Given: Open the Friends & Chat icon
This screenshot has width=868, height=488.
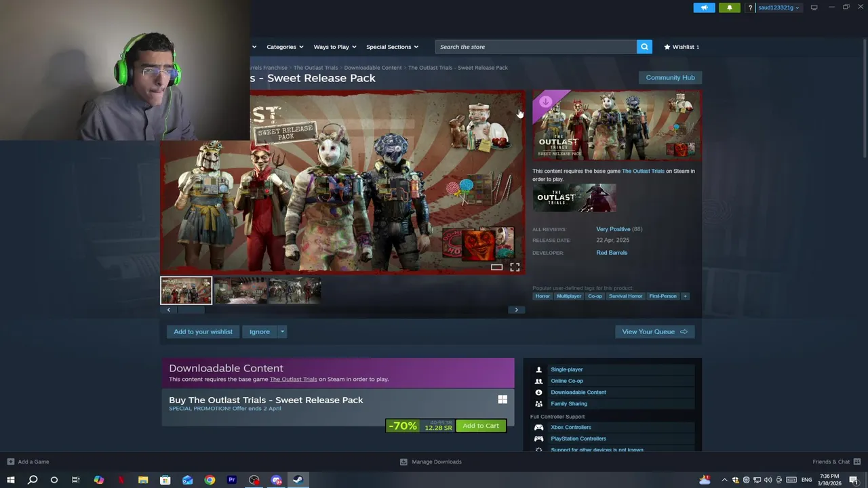Looking at the screenshot, I should pos(857,462).
